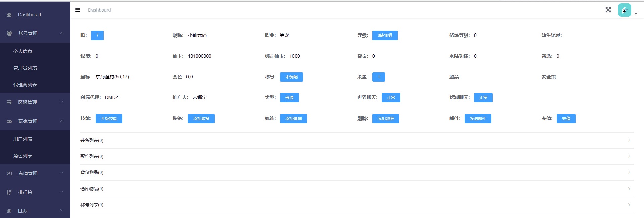The image size is (644, 218).
Task: Click the agent value DMDZ
Action: tap(112, 97)
